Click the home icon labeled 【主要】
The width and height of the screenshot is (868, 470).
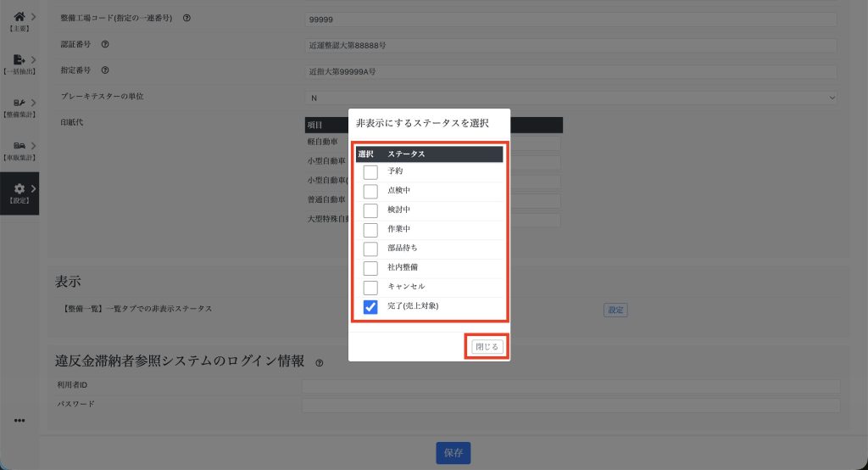pyautogui.click(x=19, y=16)
